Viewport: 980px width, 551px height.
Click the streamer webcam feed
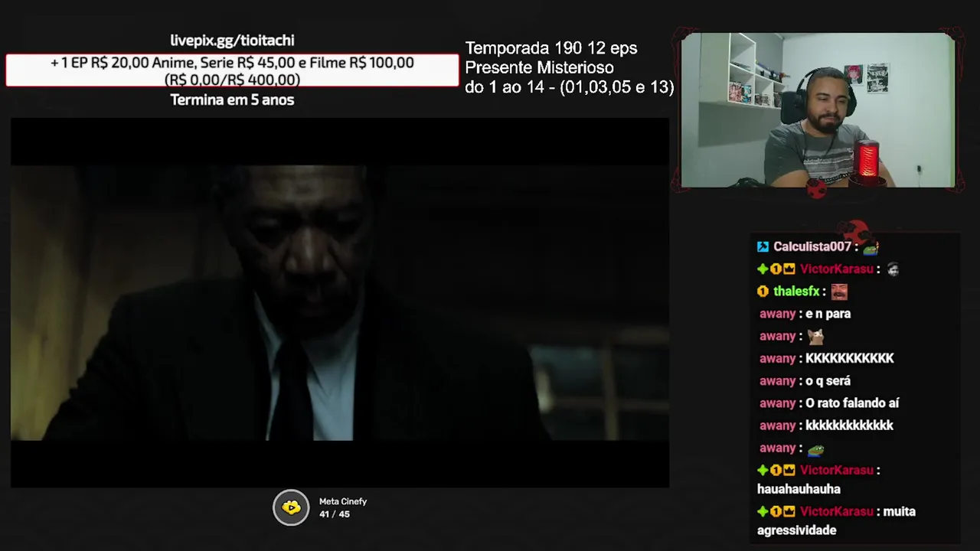point(818,110)
